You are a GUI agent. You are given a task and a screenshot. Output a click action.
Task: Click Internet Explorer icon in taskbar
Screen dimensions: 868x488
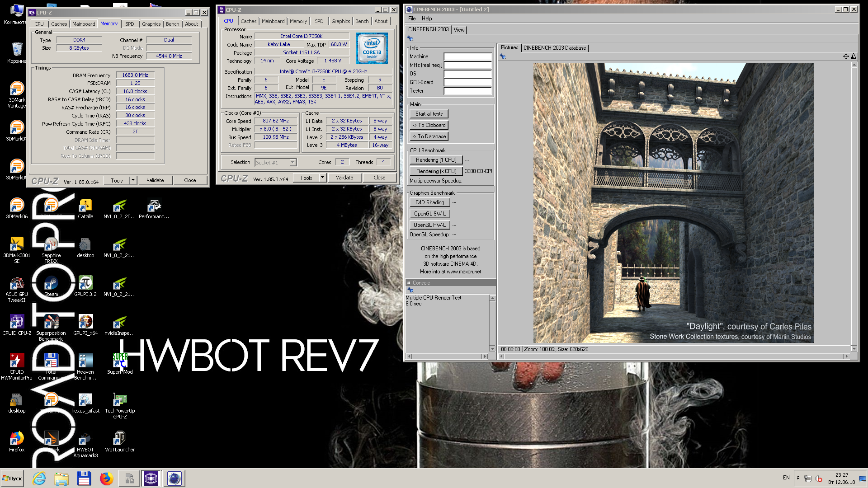[x=39, y=478]
